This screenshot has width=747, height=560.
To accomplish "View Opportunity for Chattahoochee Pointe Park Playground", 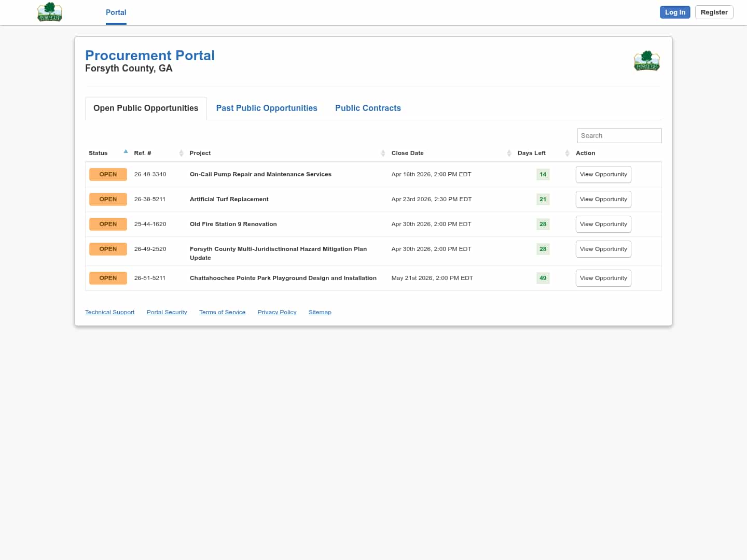I will 603,278.
